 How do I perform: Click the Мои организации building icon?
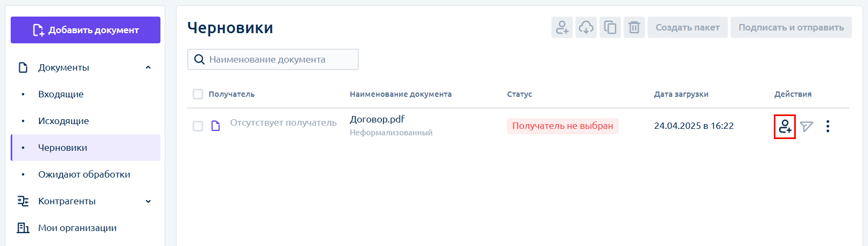[x=23, y=228]
